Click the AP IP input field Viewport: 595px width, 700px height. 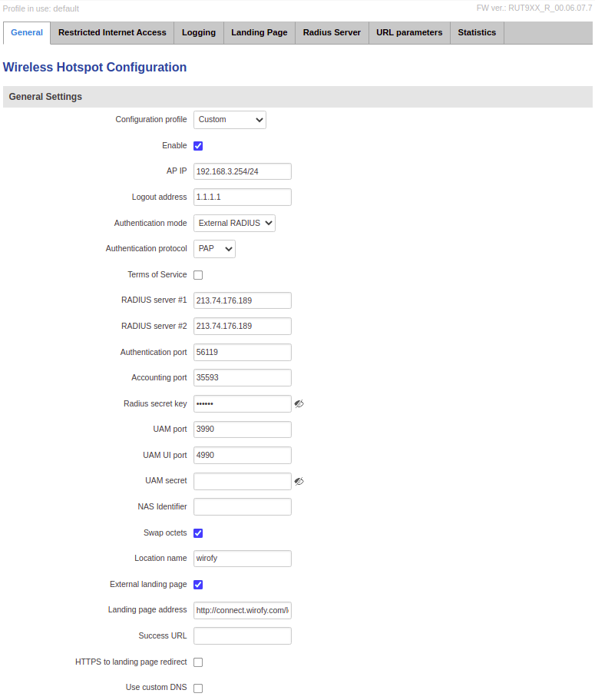click(242, 171)
